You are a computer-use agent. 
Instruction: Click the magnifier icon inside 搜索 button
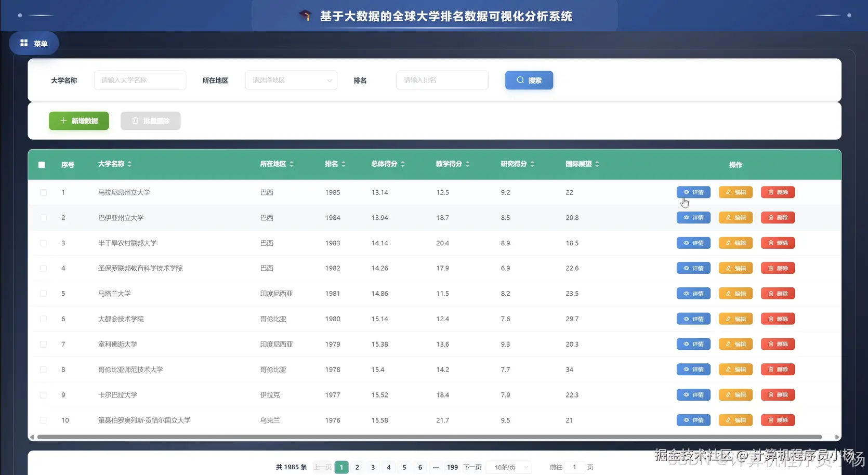(520, 80)
